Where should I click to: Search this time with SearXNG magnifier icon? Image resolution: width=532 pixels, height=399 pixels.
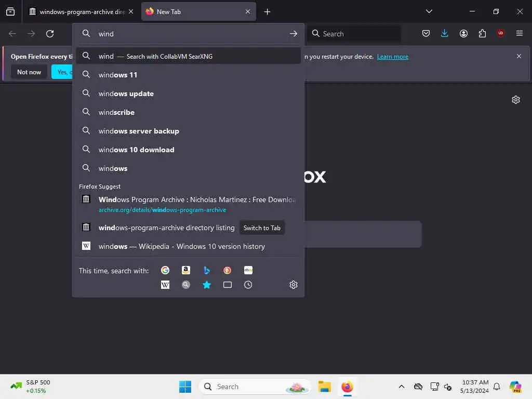[186, 285]
